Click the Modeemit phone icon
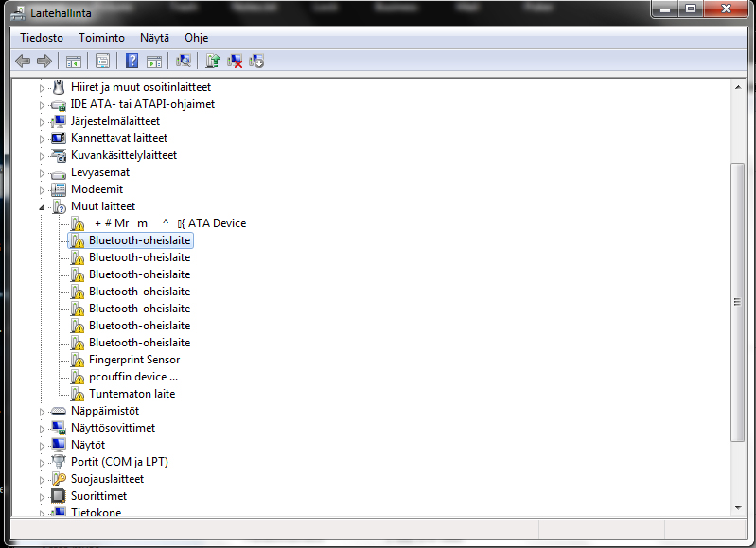 coord(59,189)
